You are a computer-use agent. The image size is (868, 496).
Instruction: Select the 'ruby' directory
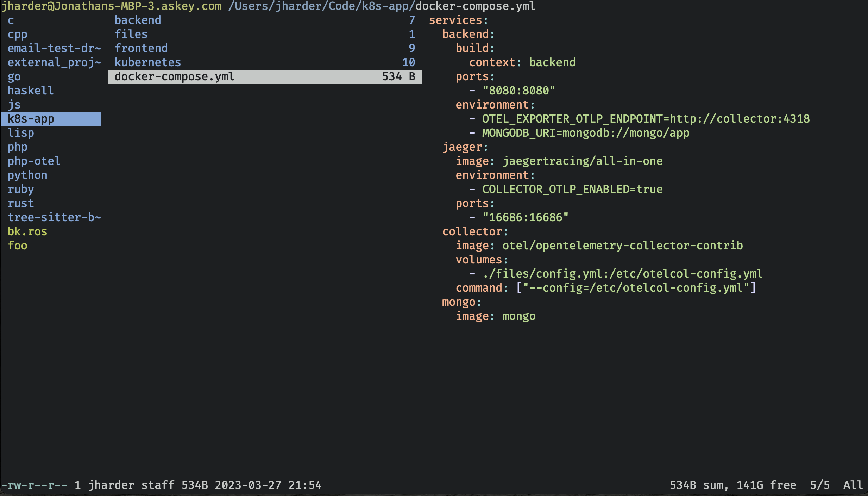(21, 190)
